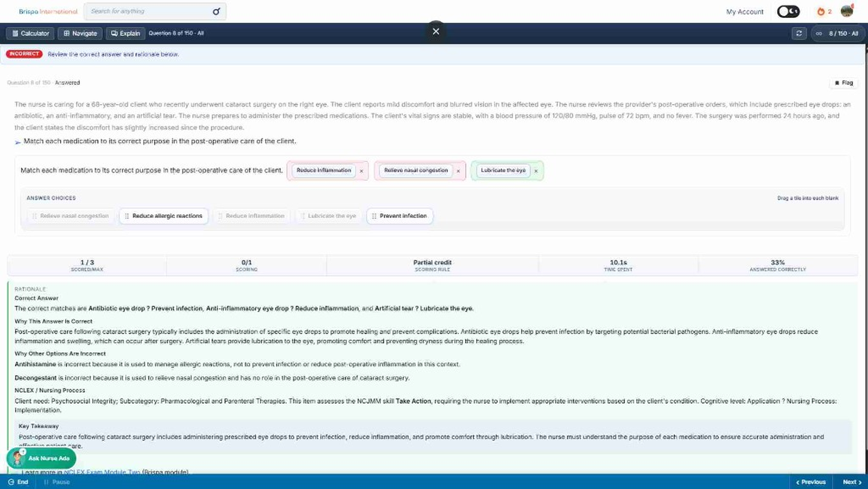Image resolution: width=868 pixels, height=489 pixels.
Task: Click the 'Partial credit' scoring rule
Action: pos(432,262)
